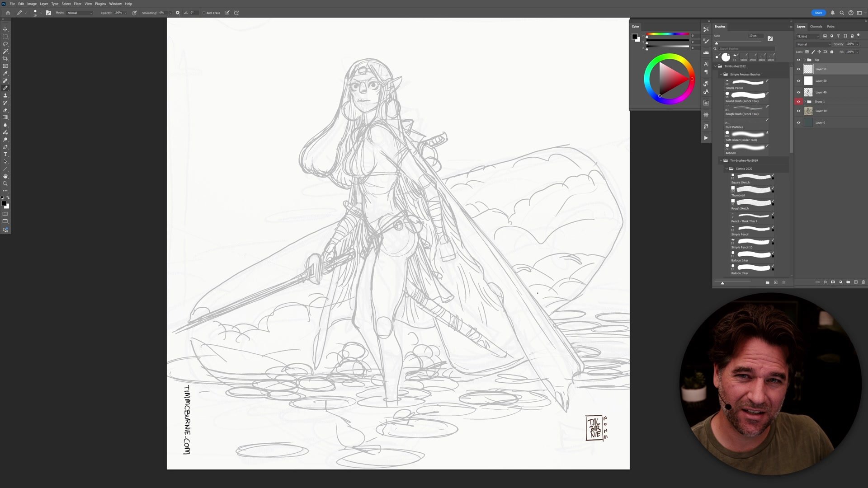Select the Rough Sketch brush preset

coord(753,202)
